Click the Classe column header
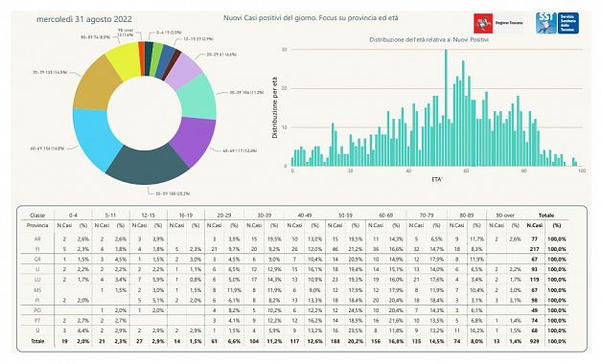 coord(37,216)
